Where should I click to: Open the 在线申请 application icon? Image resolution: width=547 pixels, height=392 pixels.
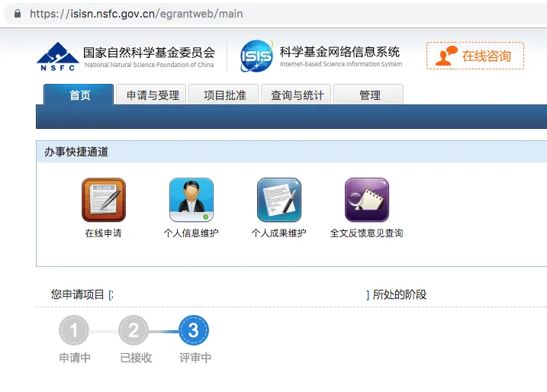tap(104, 200)
